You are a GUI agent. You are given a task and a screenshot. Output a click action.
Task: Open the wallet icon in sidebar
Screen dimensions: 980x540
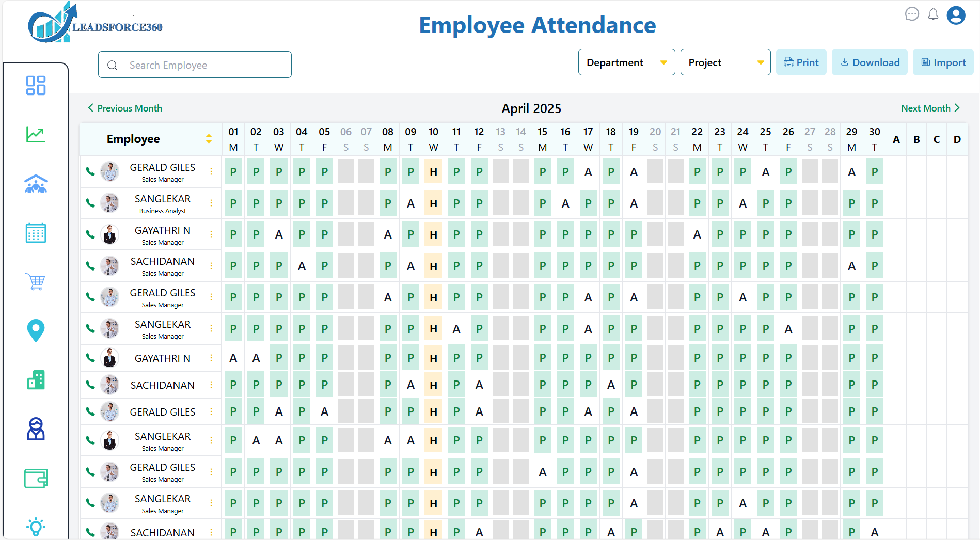36,478
